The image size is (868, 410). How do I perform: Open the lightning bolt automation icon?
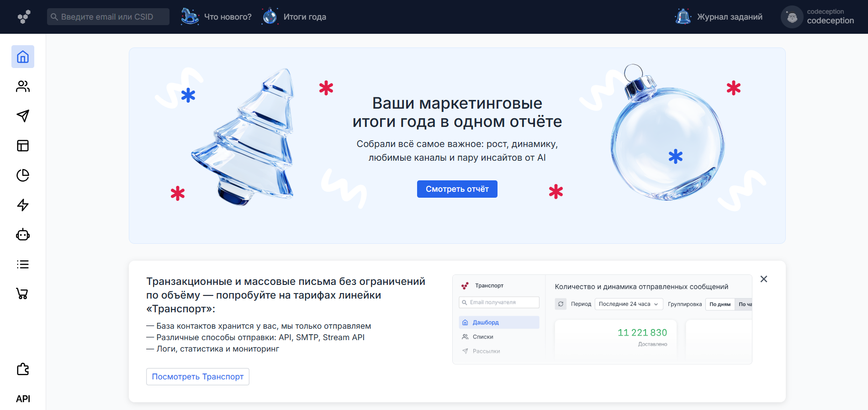coord(23,205)
